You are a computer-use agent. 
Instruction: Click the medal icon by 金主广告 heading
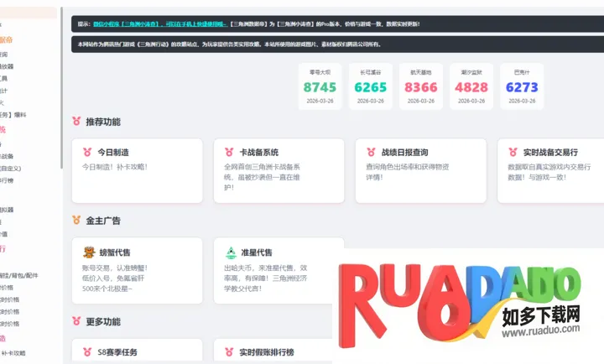click(76, 221)
